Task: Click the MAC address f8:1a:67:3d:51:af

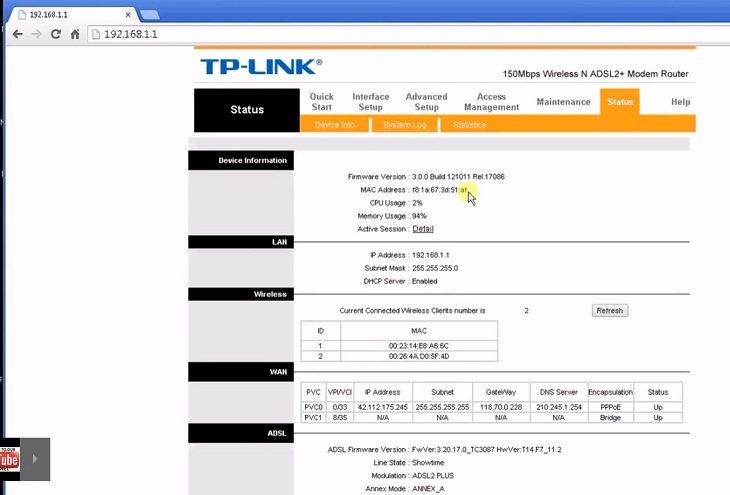Action: click(439, 190)
